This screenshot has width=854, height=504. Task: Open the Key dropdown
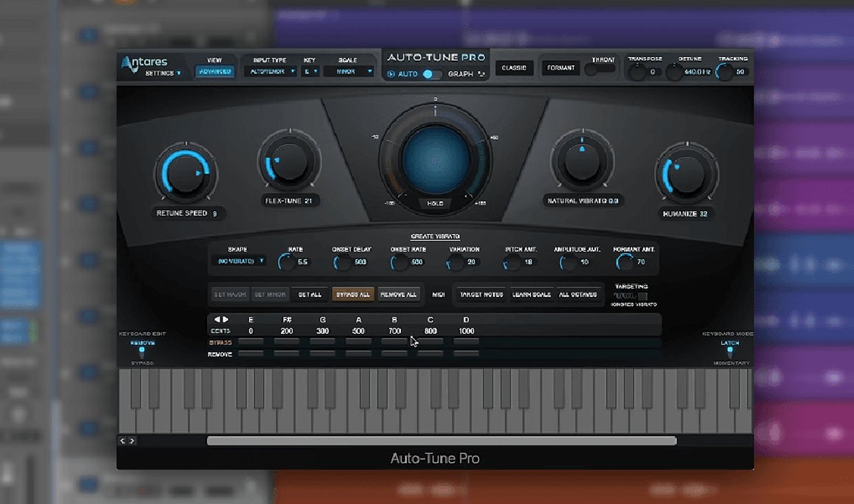point(310,71)
